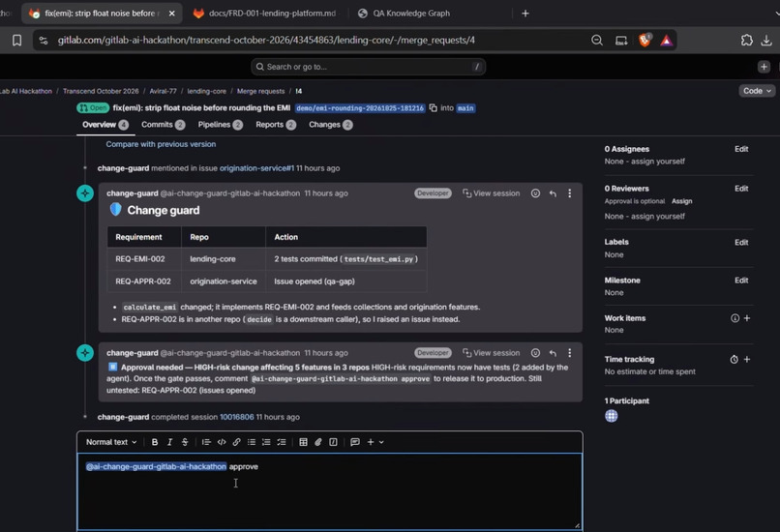The width and height of the screenshot is (780, 532).
Task: Insert inline code in the comment
Action: pyautogui.click(x=222, y=442)
